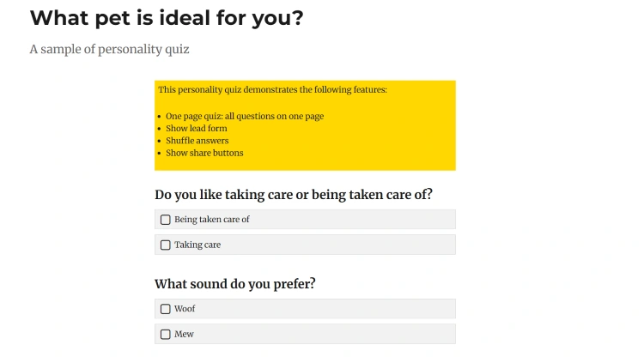Image resolution: width=644 pixels, height=357 pixels.
Task: Click the 'Do you like taking care' question heading
Action: click(294, 195)
